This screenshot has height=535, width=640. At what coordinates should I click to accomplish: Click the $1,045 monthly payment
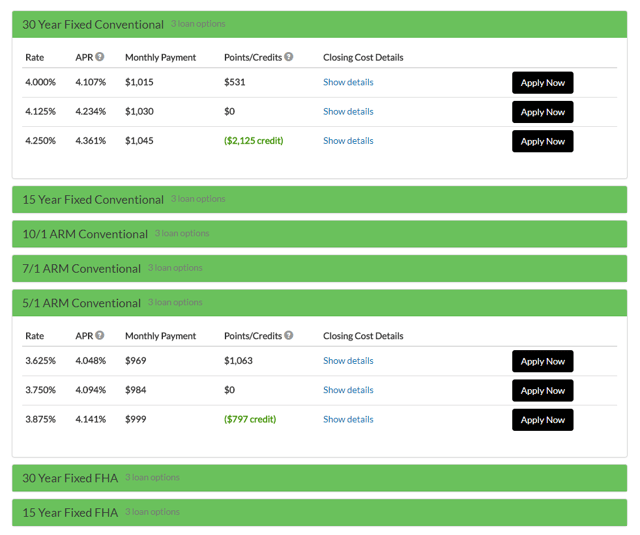coord(139,141)
